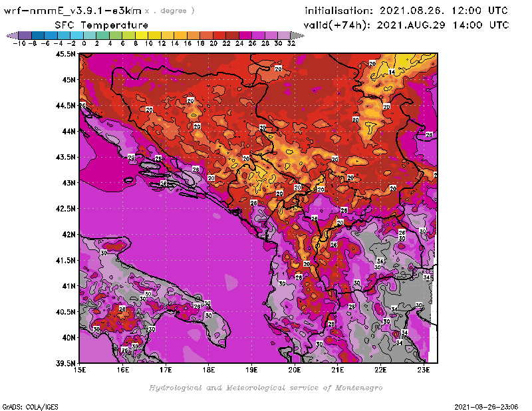Pick the color swatch between -10 and -8

tap(25, 35)
